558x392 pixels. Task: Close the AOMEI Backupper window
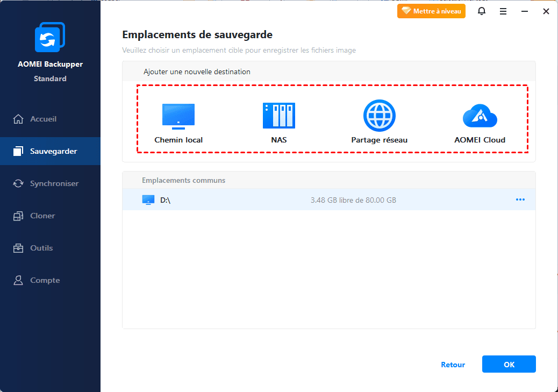click(546, 11)
